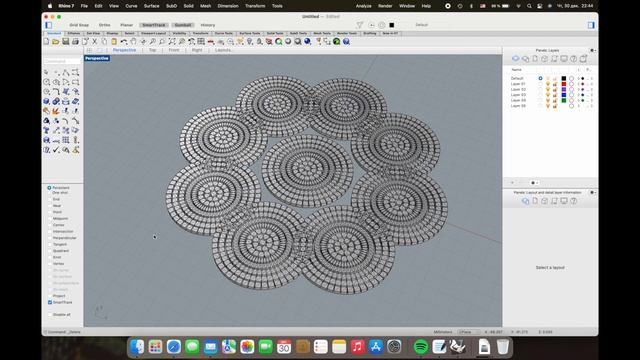
Task: Switch to the Front viewport tab
Action: pyautogui.click(x=174, y=50)
